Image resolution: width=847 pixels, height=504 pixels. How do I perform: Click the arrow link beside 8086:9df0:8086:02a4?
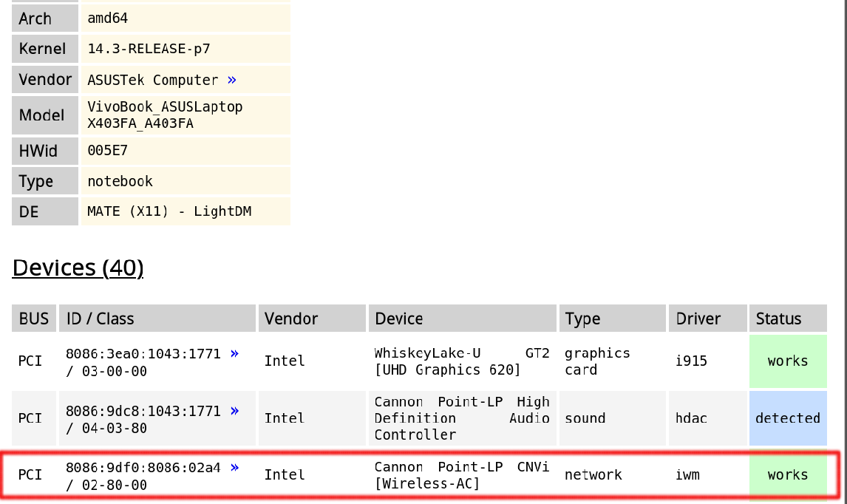click(235, 468)
